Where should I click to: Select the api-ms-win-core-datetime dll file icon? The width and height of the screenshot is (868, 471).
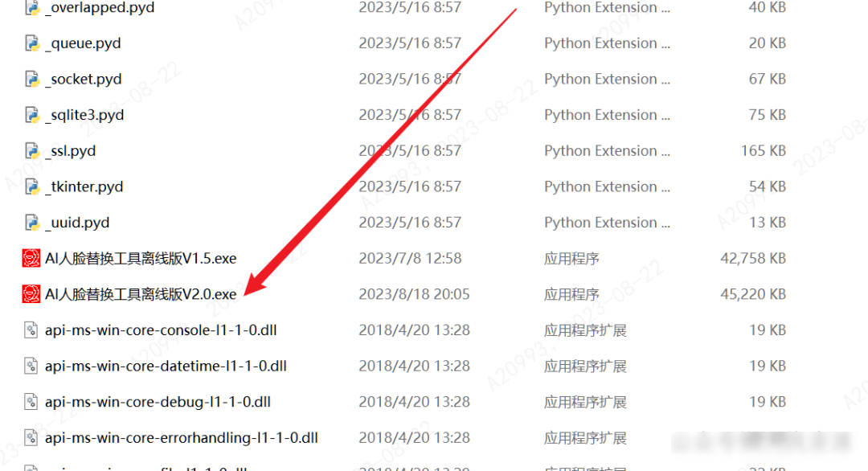(31, 367)
